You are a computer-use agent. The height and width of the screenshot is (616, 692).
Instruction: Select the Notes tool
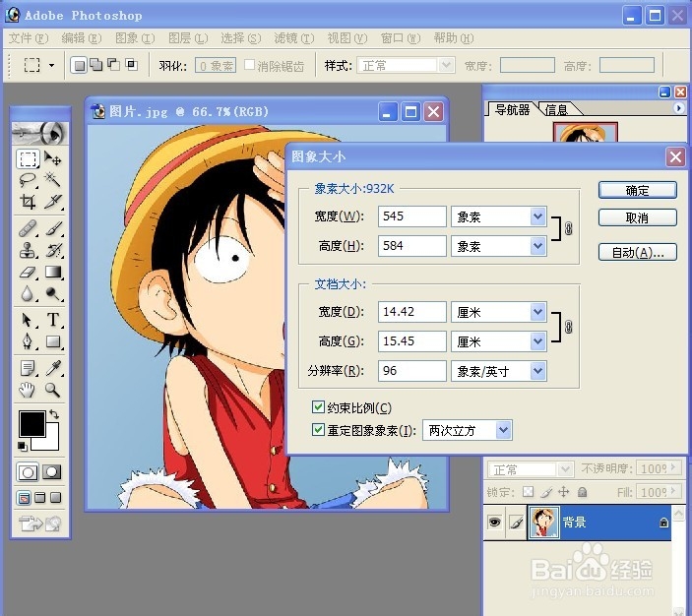[x=28, y=368]
